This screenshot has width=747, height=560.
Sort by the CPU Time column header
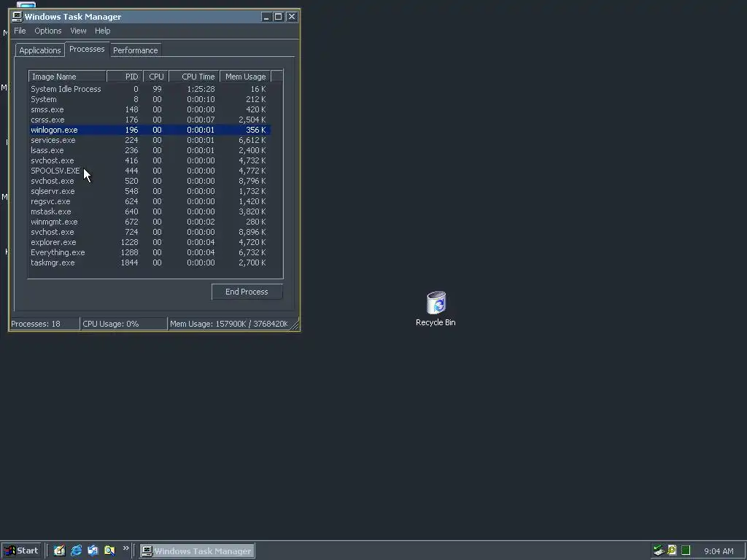pos(194,77)
